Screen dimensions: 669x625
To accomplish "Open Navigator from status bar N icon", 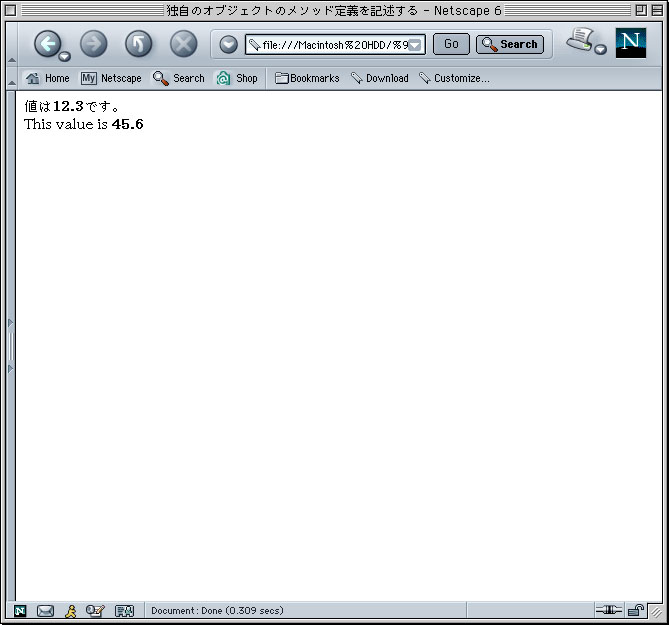I will click(x=20, y=611).
